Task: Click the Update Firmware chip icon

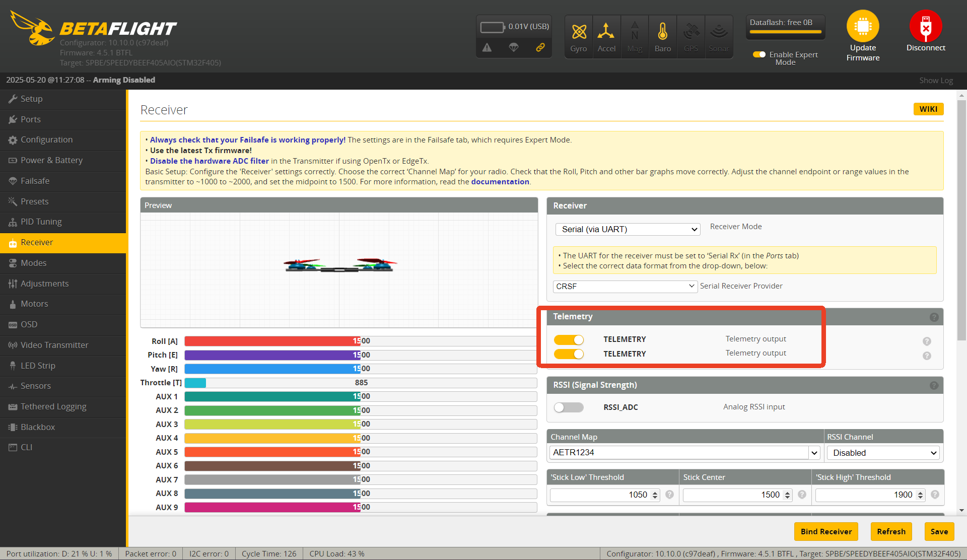Action: pyautogui.click(x=863, y=26)
